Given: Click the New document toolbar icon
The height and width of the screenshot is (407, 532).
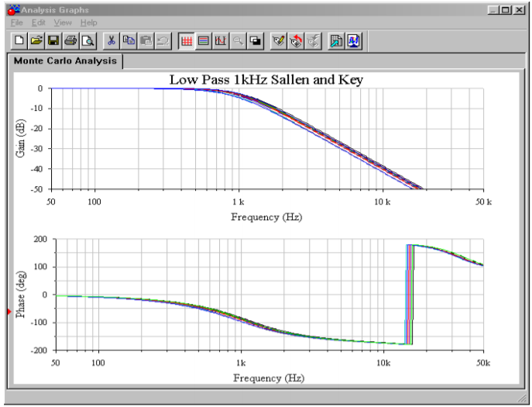Looking at the screenshot, I should [x=19, y=41].
